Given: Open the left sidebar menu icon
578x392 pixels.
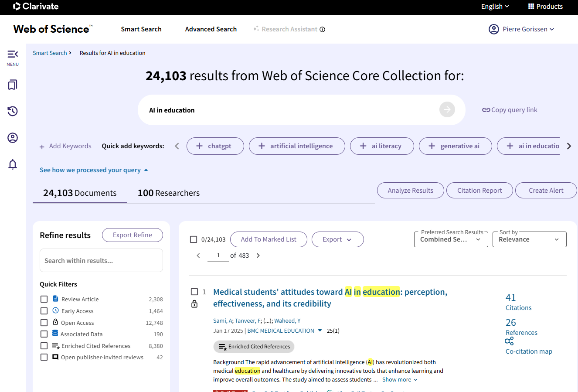Looking at the screenshot, I should tap(13, 54).
